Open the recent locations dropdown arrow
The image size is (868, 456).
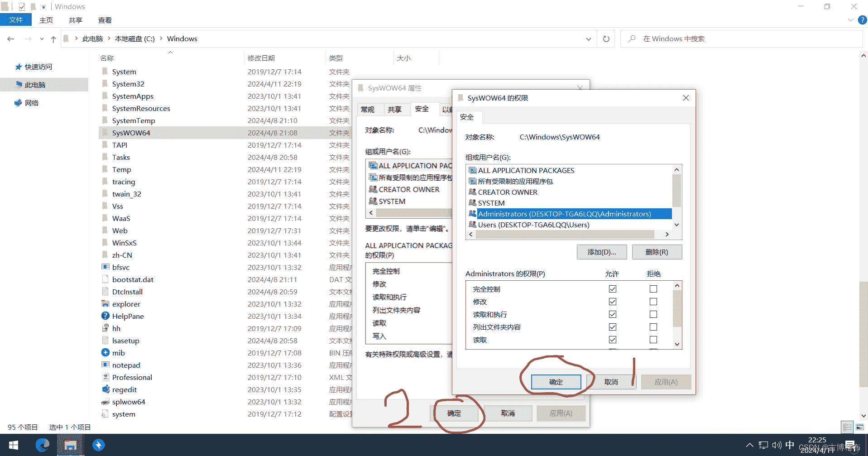coord(42,39)
